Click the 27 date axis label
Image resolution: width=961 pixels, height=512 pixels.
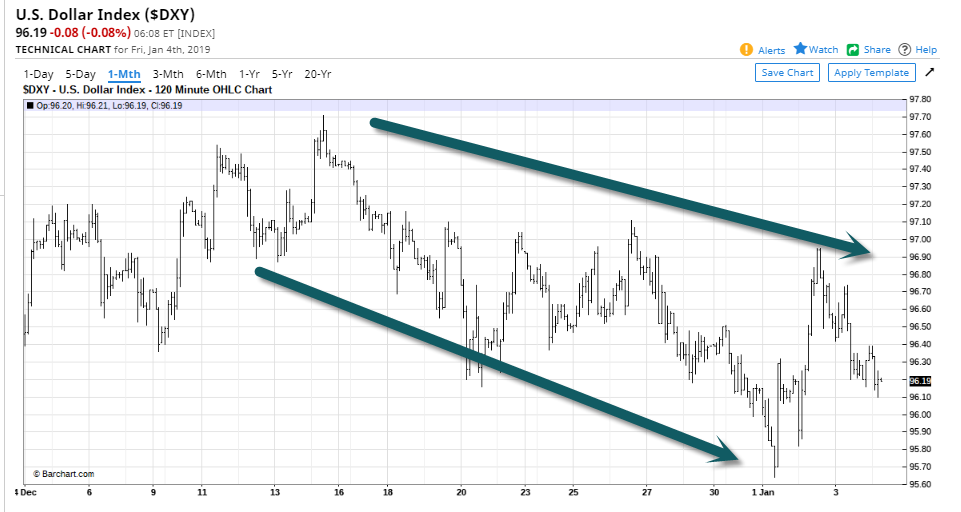click(647, 492)
